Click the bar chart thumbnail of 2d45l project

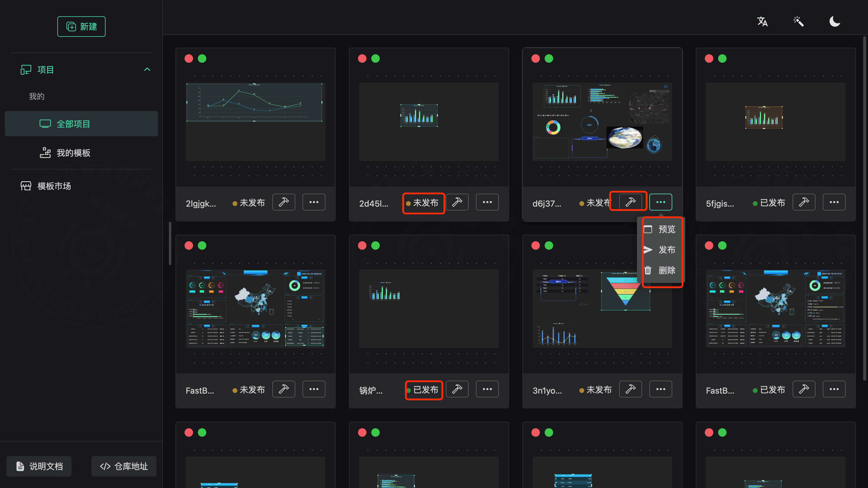[429, 122]
